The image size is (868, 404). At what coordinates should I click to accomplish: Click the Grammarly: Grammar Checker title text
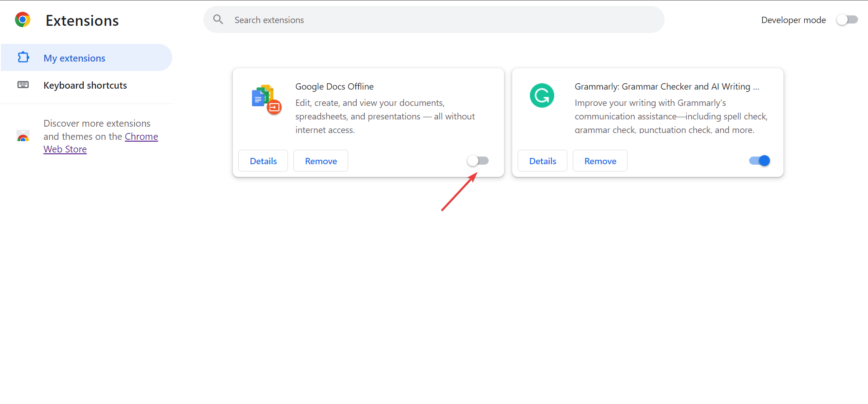pos(667,86)
